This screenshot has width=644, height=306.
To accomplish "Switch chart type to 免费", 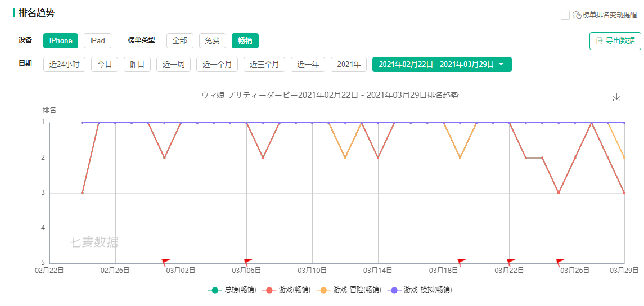I will point(213,40).
